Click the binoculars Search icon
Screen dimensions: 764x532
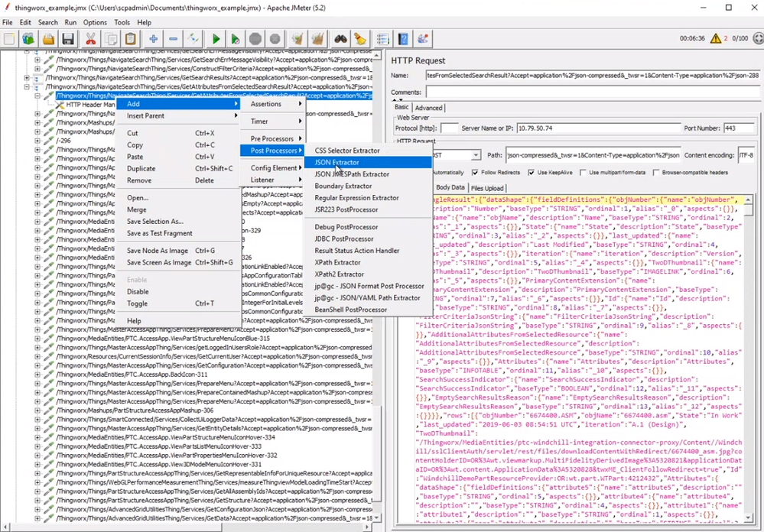[x=340, y=38]
